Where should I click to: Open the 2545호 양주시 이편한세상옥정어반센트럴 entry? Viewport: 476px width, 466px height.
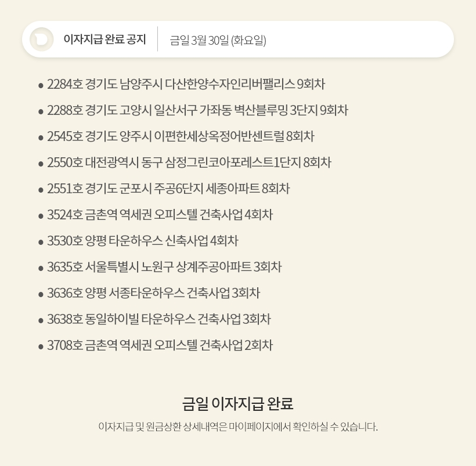pos(181,136)
